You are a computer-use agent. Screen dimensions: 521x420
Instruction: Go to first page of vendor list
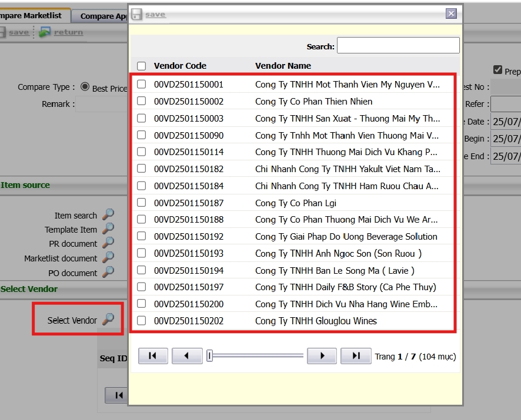[152, 356]
